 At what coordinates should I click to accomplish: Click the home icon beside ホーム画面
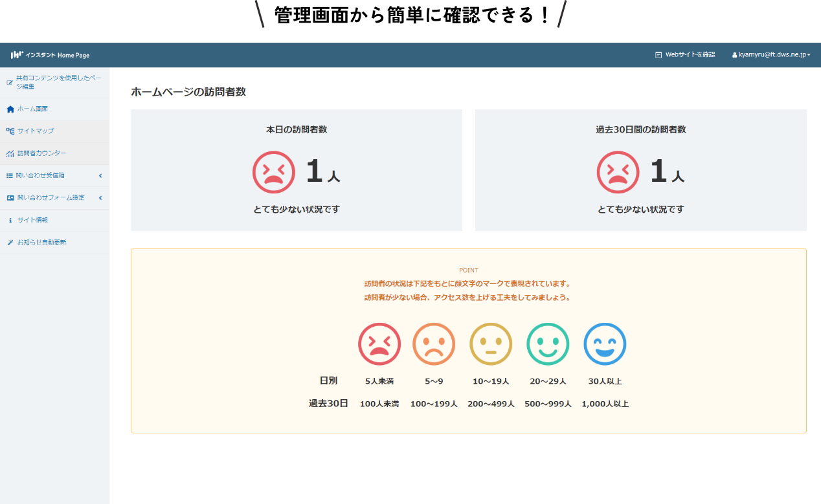pos(10,109)
